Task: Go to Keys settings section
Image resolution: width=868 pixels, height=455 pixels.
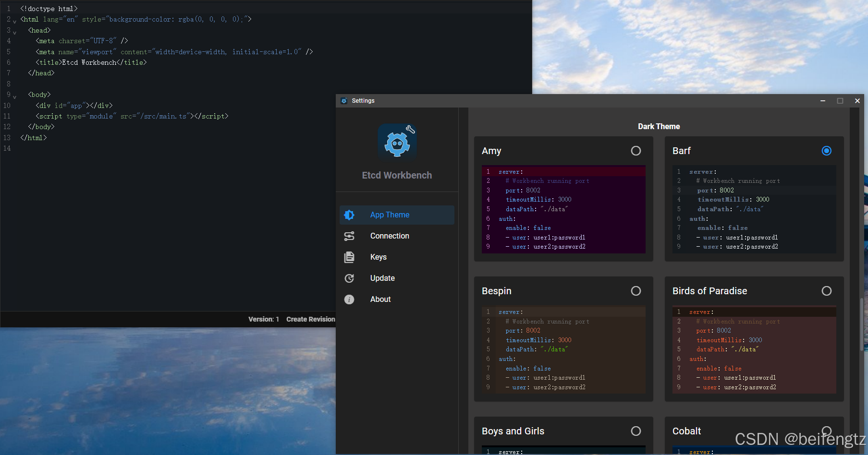Action: coord(397,257)
